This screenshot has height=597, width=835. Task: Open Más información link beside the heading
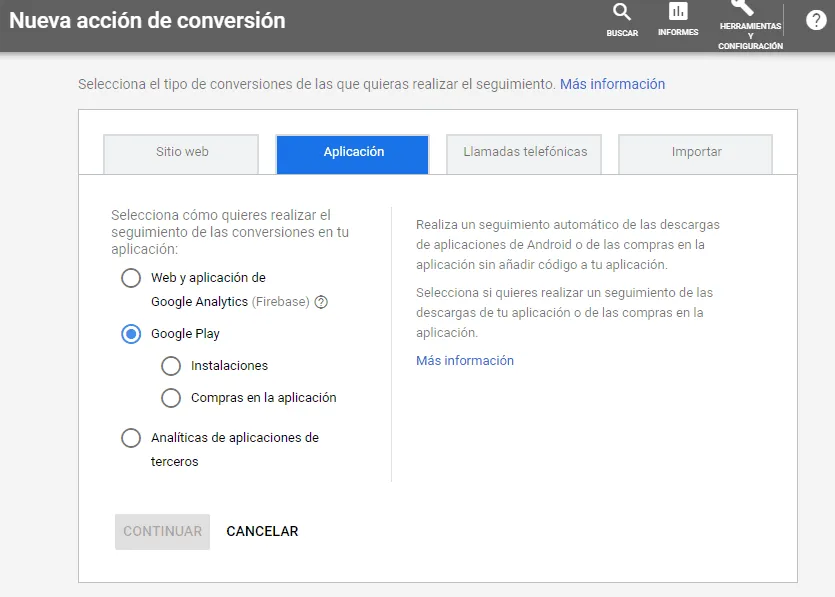click(x=612, y=84)
